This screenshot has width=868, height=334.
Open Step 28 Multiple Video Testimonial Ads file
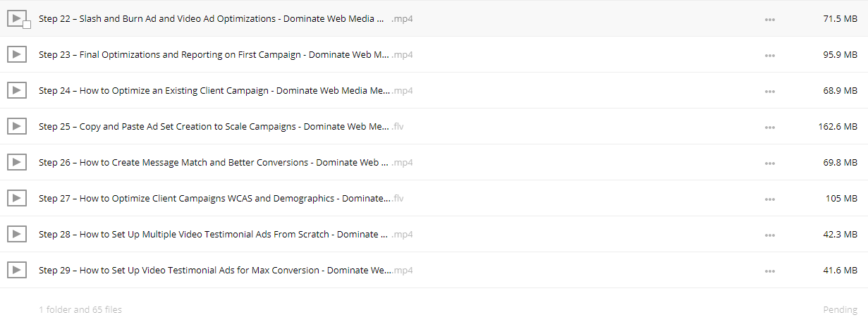[x=226, y=234]
